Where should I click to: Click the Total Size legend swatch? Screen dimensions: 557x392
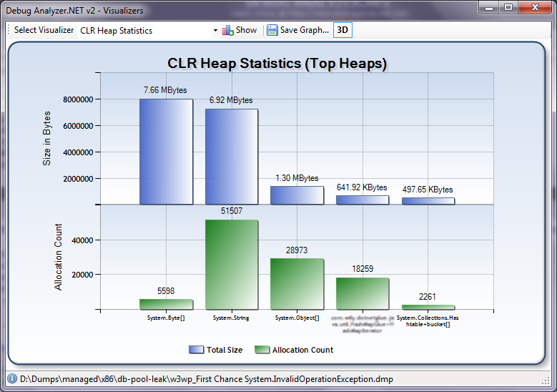click(x=196, y=350)
